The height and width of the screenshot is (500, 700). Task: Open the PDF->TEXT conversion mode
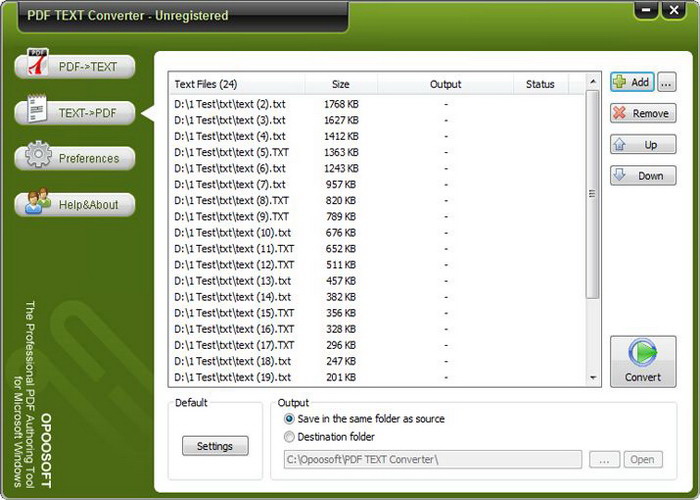point(75,67)
